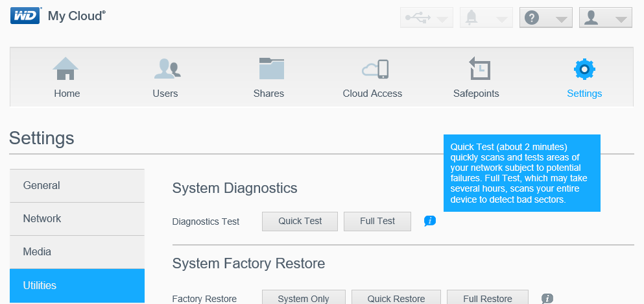
Task: Open the Shares folder icon
Action: click(x=269, y=69)
